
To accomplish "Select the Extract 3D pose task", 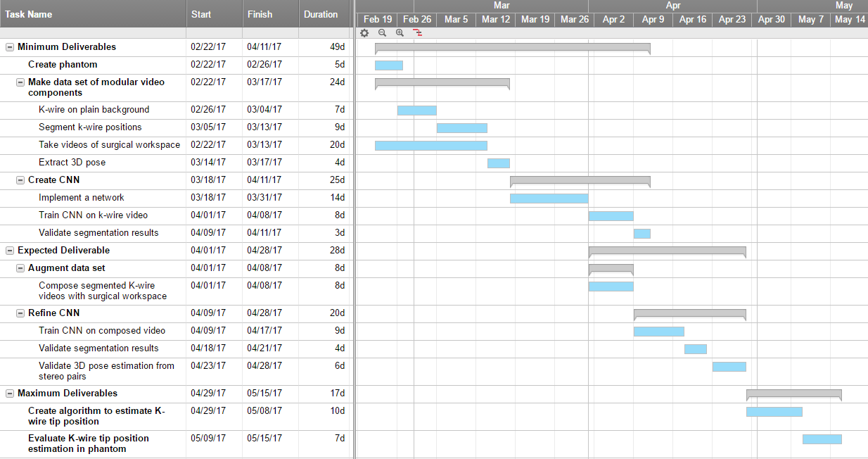I will click(x=72, y=163).
